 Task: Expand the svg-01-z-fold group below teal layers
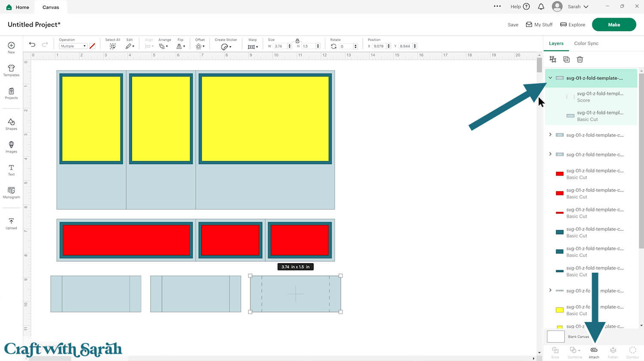pyautogui.click(x=550, y=290)
